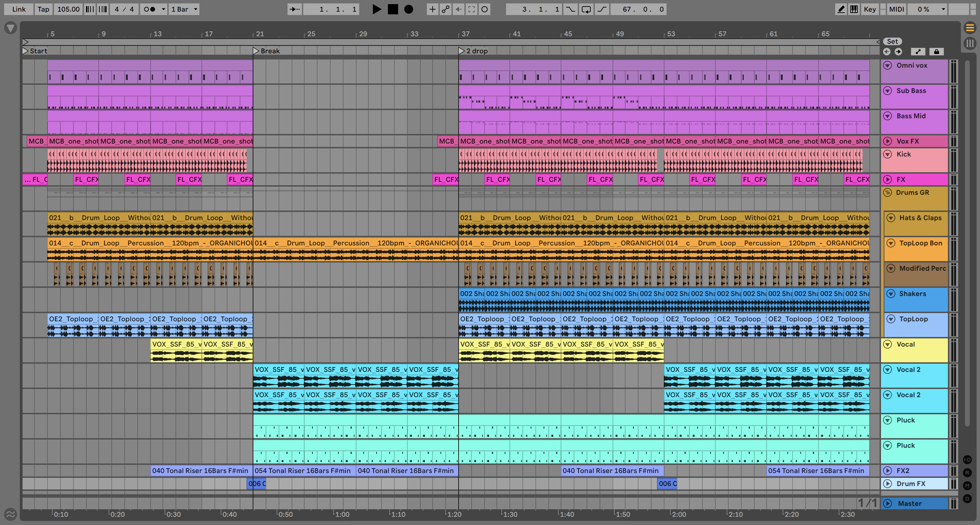
Task: Switch to Session View selector icon
Action: (x=970, y=43)
